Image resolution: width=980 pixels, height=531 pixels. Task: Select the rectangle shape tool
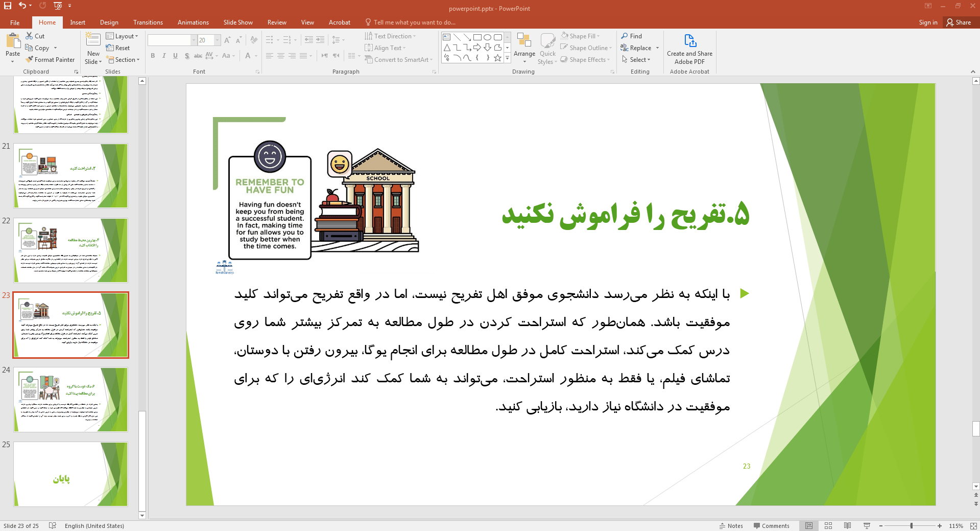[476, 37]
